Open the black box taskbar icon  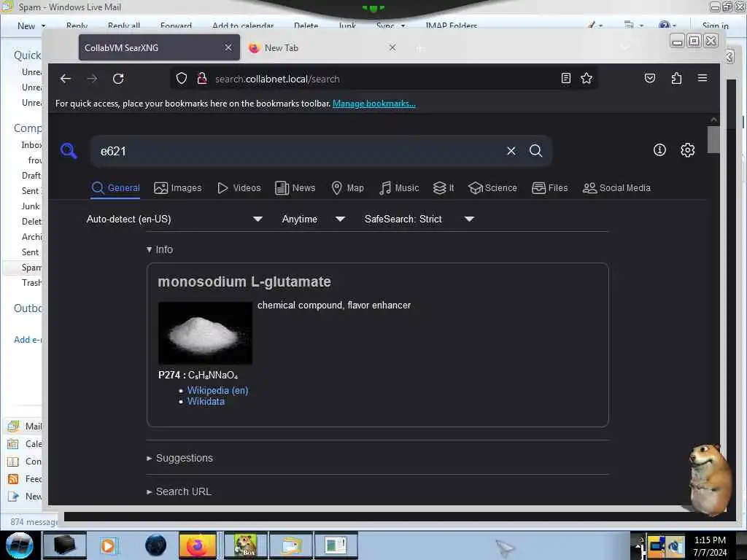tap(64, 545)
